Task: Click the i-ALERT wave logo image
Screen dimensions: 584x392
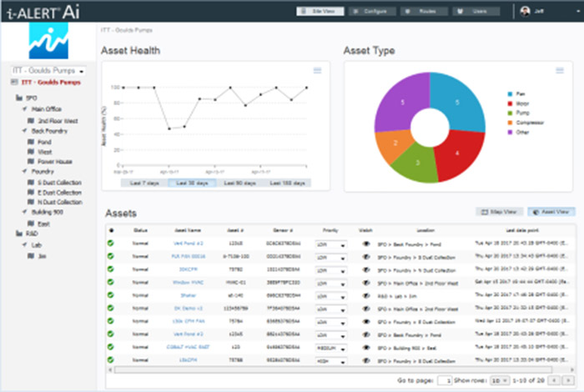Action: coord(48,41)
